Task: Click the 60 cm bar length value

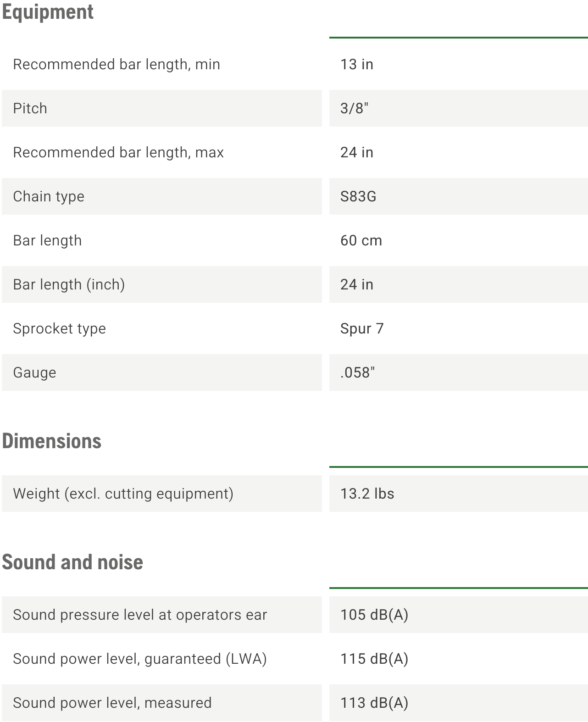Action: 361,240
